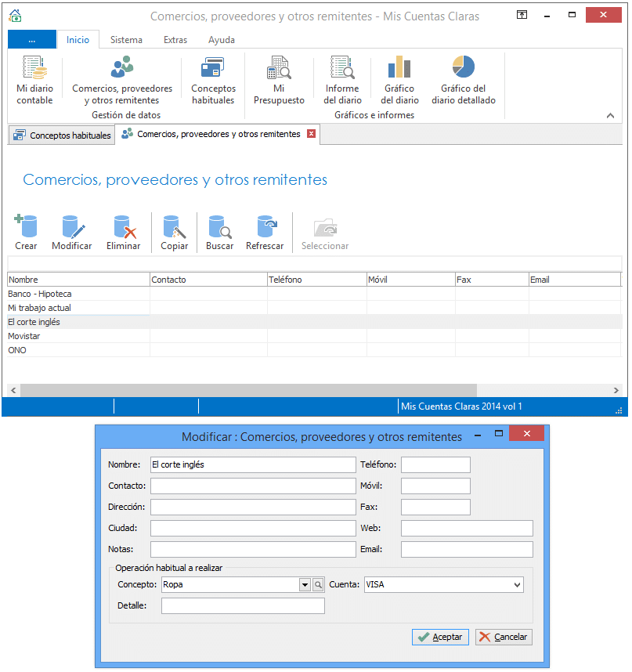This screenshot has height=672, width=632.
Task: Click the scrollbar right arrow
Action: [x=616, y=390]
